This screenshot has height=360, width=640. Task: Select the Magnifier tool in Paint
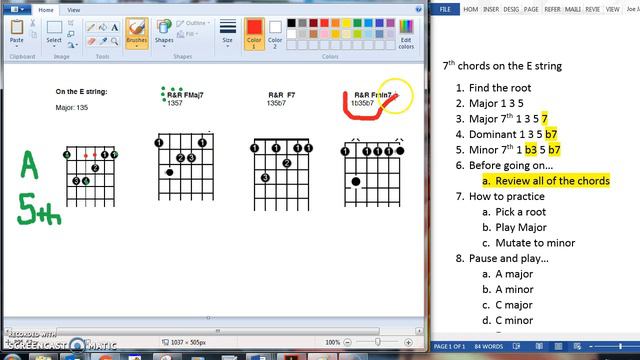point(115,41)
